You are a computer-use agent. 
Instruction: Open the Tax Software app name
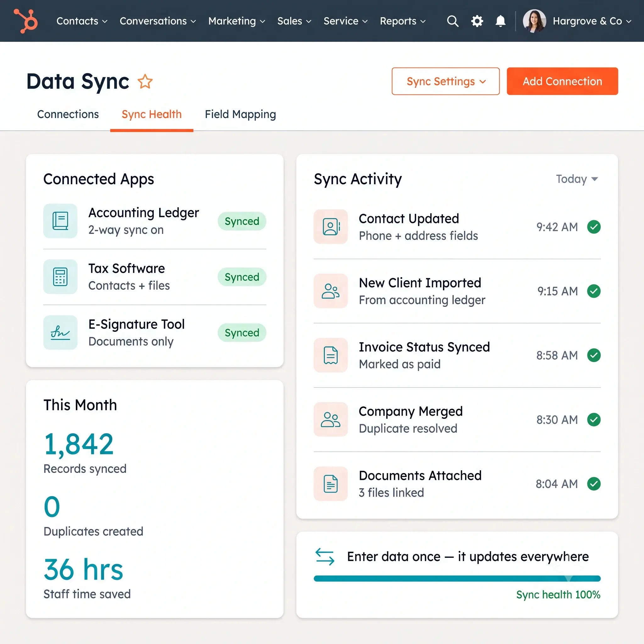pos(127,268)
